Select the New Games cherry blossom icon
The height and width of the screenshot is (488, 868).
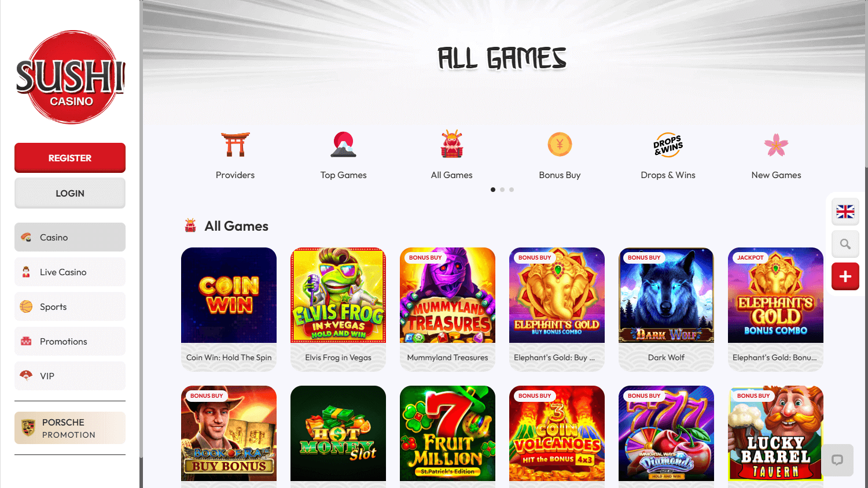[x=776, y=145]
